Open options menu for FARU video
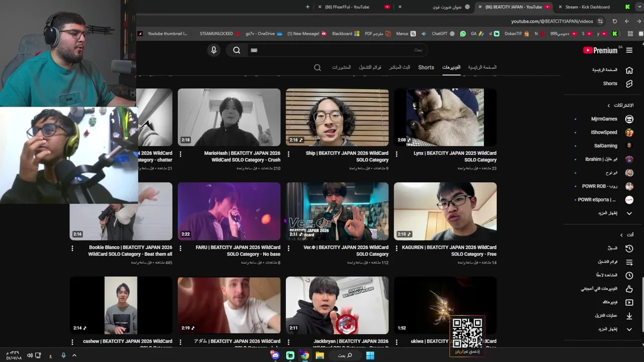 [x=180, y=248]
